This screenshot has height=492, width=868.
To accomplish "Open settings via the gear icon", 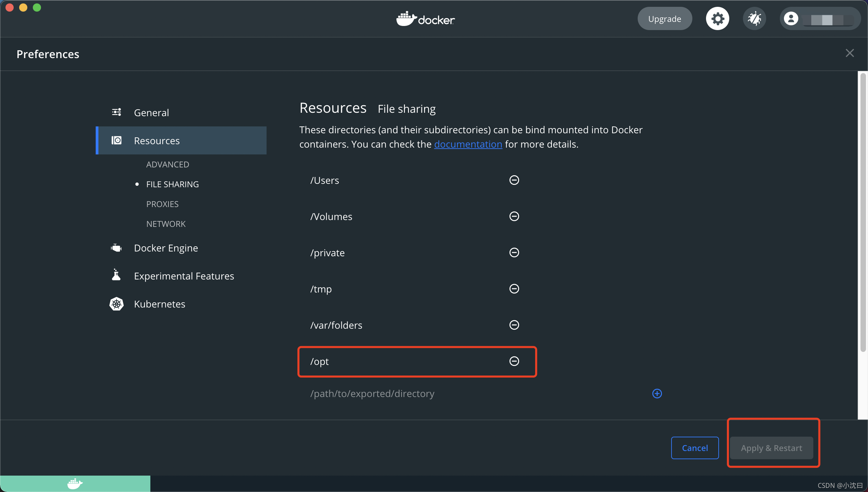I will pyautogui.click(x=717, y=19).
